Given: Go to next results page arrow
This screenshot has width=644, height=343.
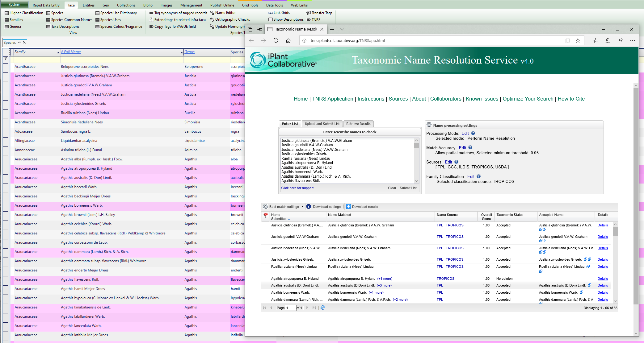Looking at the screenshot, I should [x=307, y=308].
